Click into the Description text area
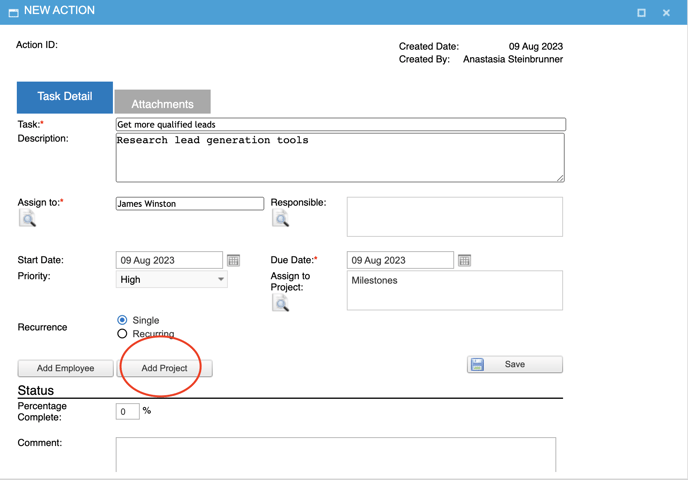Image resolution: width=688 pixels, height=480 pixels. point(340,158)
